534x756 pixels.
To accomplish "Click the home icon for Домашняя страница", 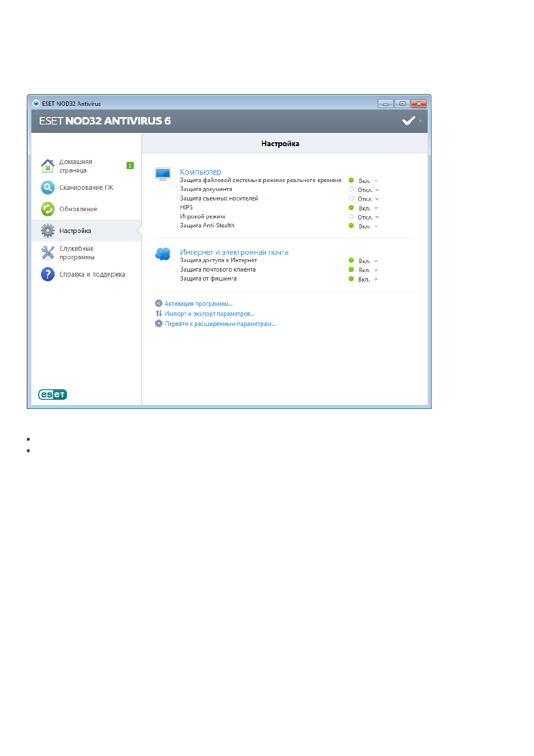I will (48, 166).
